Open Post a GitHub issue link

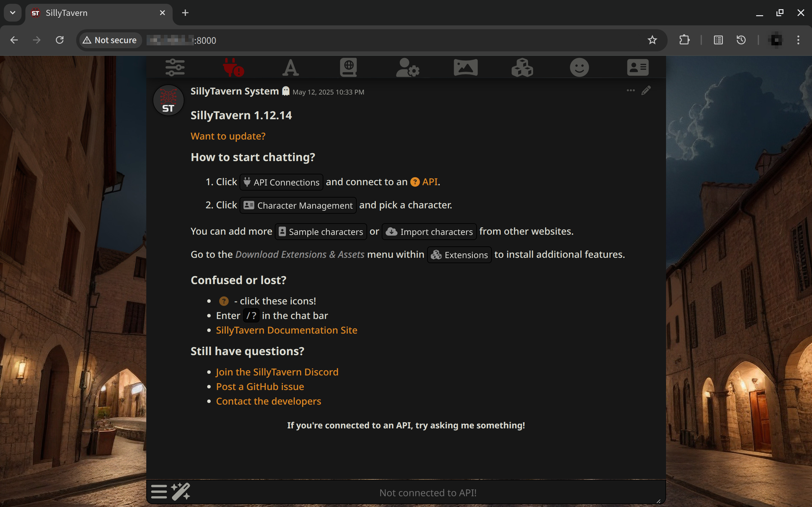coord(260,387)
